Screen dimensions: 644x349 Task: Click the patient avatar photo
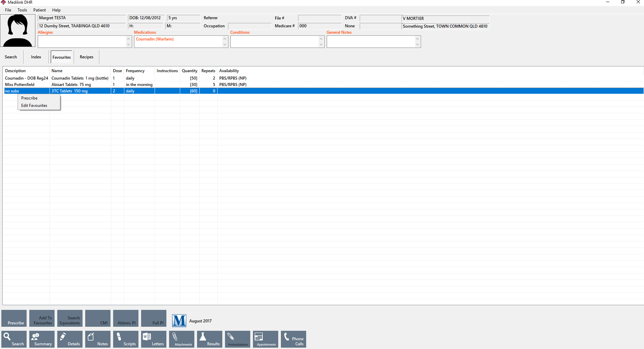click(x=18, y=31)
